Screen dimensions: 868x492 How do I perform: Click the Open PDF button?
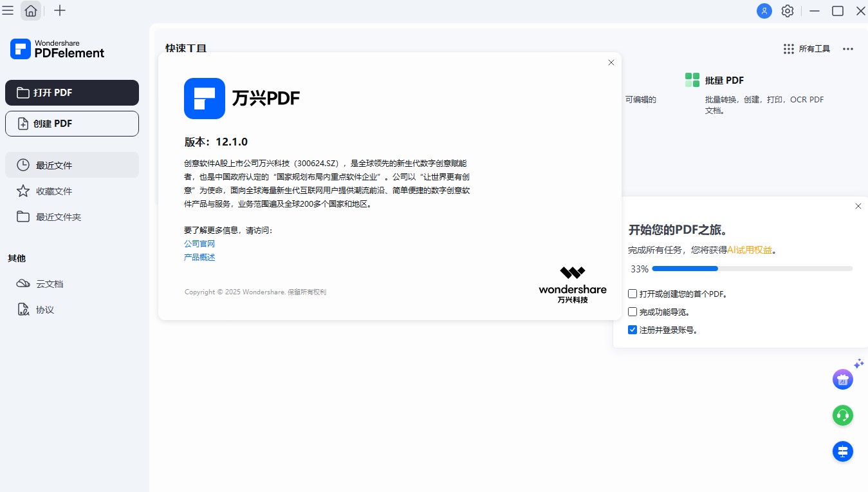[72, 93]
